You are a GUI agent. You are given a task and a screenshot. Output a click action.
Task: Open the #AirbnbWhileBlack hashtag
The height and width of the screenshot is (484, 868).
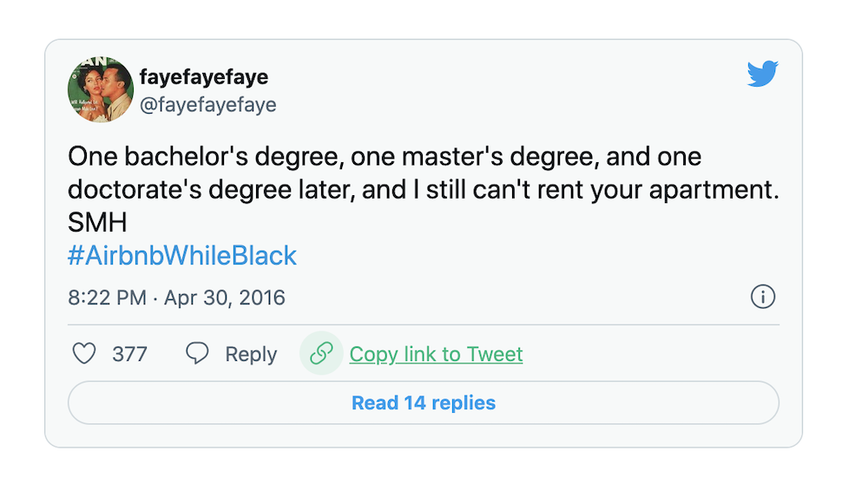[182, 256]
